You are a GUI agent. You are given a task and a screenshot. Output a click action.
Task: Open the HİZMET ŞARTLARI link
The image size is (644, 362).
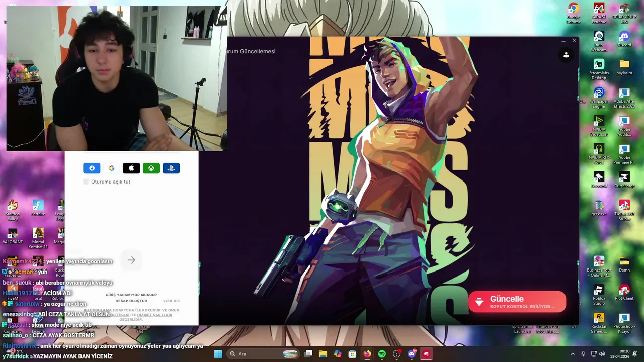click(154, 315)
